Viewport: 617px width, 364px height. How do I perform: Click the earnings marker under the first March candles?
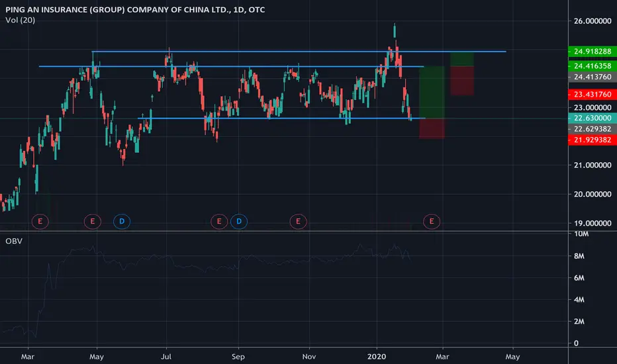coord(40,222)
